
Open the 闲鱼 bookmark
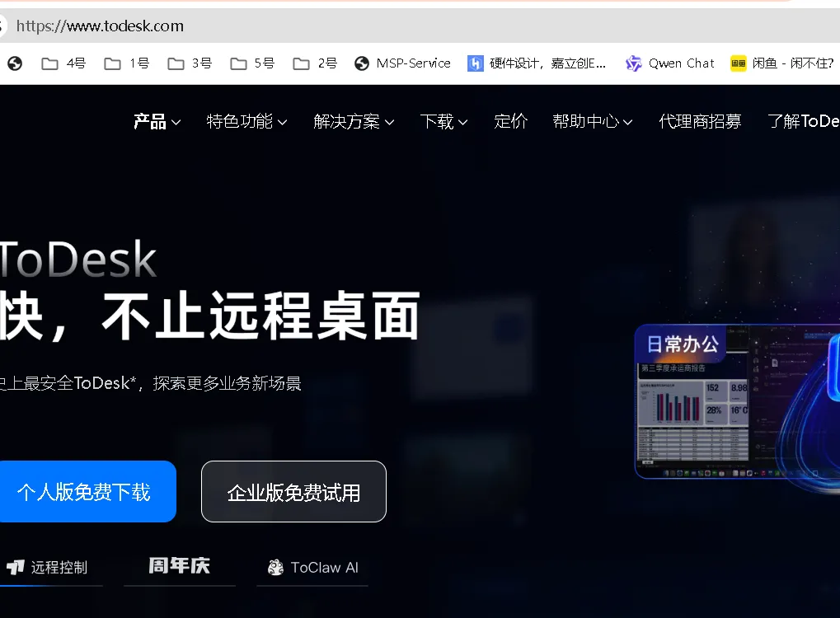point(782,63)
